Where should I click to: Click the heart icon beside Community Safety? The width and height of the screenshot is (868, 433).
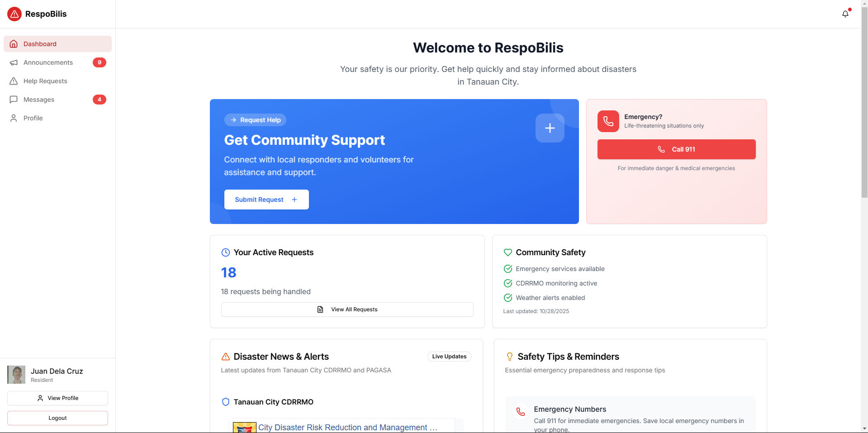(x=508, y=252)
